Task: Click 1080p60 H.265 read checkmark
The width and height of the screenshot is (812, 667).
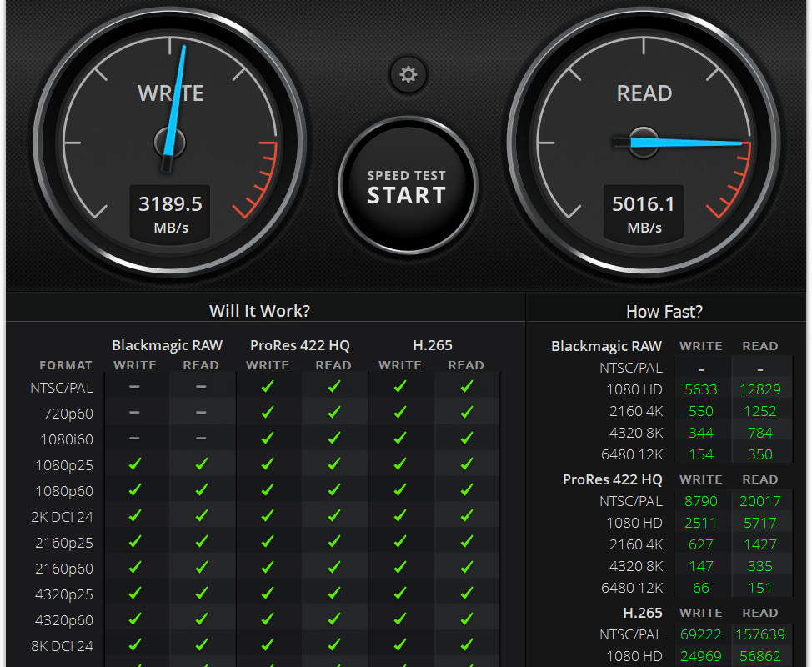Action: (467, 489)
